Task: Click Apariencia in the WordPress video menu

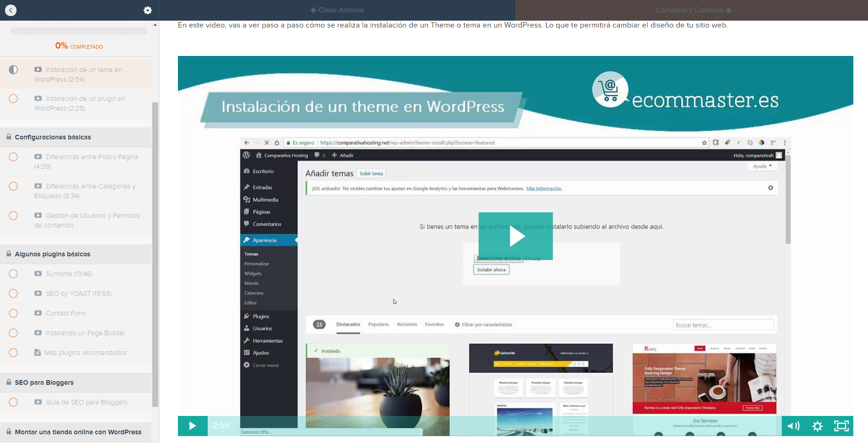Action: click(265, 240)
